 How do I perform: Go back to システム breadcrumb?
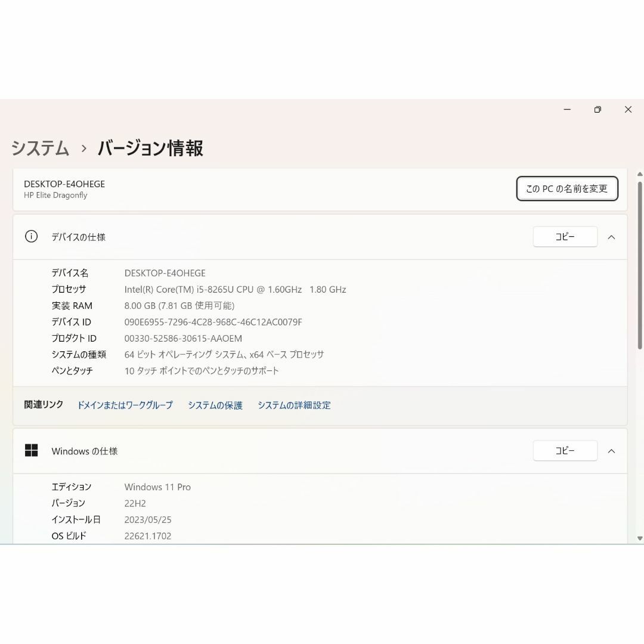tap(40, 148)
